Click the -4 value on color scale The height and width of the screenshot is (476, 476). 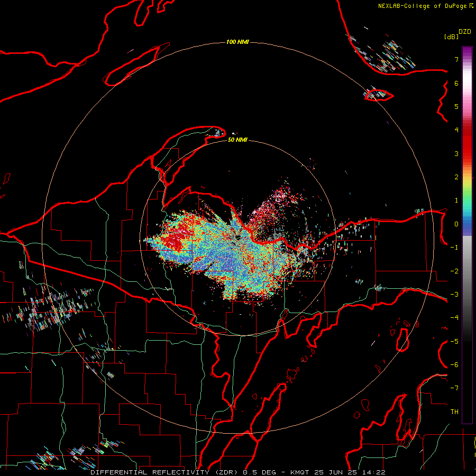click(454, 318)
